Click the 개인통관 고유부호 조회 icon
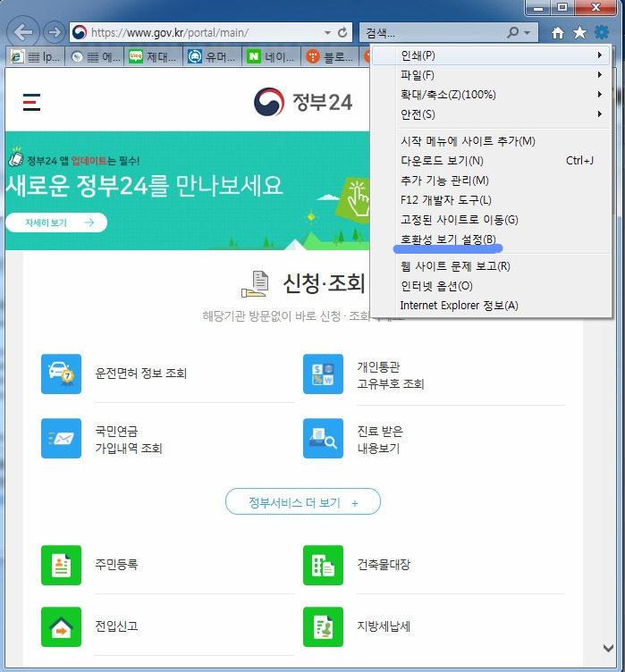This screenshot has width=625, height=672. click(323, 374)
